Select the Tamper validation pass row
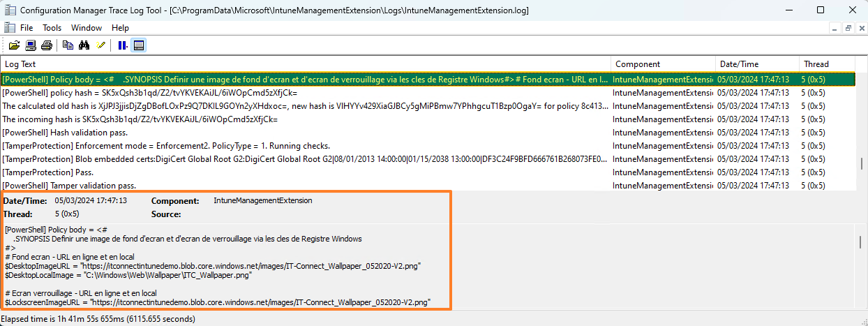The height and width of the screenshot is (326, 868). [x=429, y=186]
